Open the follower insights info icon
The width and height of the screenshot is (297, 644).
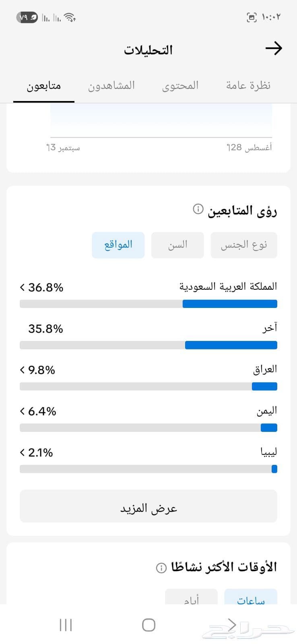coord(197,210)
